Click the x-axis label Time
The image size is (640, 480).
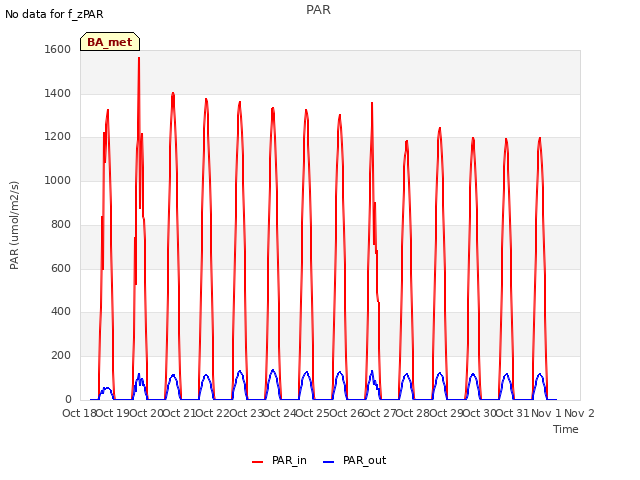566,429
